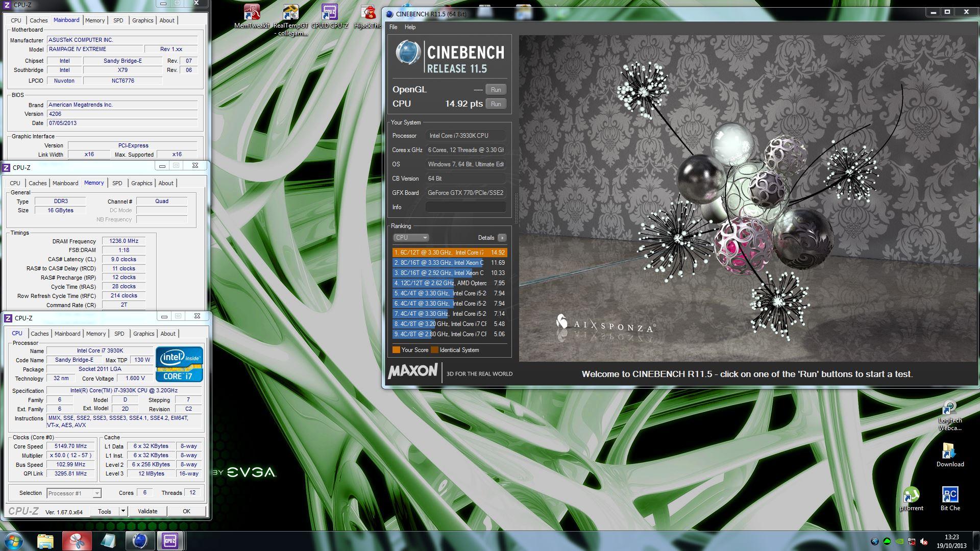Screen dimensions: 980x551
Task: Launch the Bit Che desktop shortcut
Action: click(x=950, y=499)
